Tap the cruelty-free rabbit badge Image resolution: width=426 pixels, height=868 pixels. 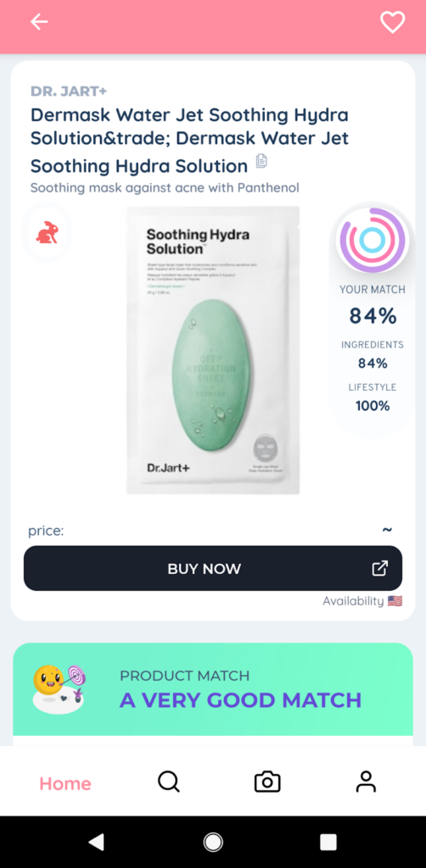47,232
